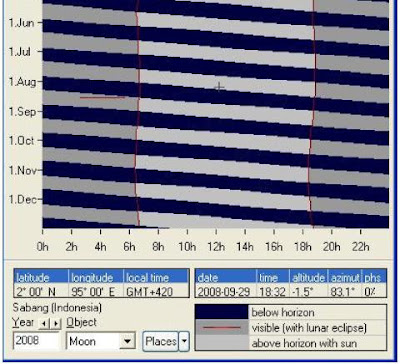
Task: Click the 1.Sep label on date axis
Action: (22, 111)
